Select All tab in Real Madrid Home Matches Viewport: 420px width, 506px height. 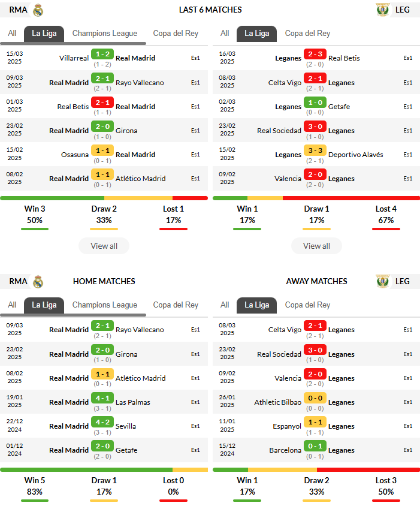12,305
